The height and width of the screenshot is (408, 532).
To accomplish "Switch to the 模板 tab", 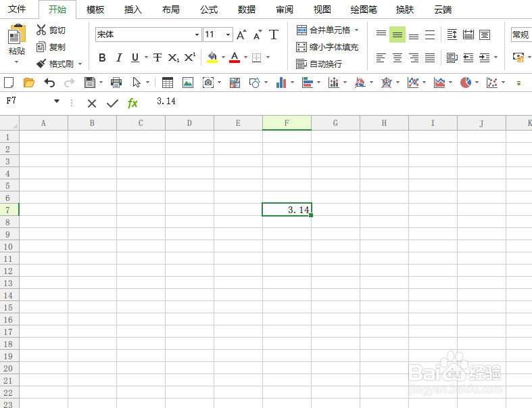I will tap(95, 9).
